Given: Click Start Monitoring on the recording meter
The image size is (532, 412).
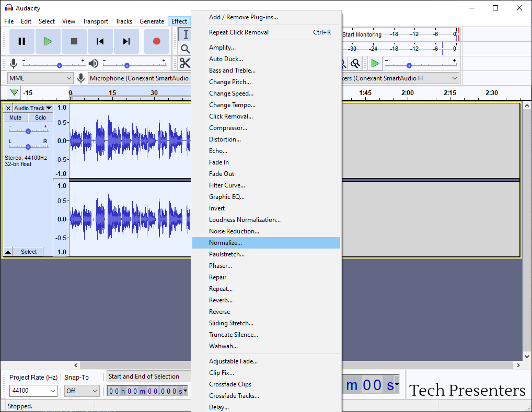Looking at the screenshot, I should tap(362, 34).
